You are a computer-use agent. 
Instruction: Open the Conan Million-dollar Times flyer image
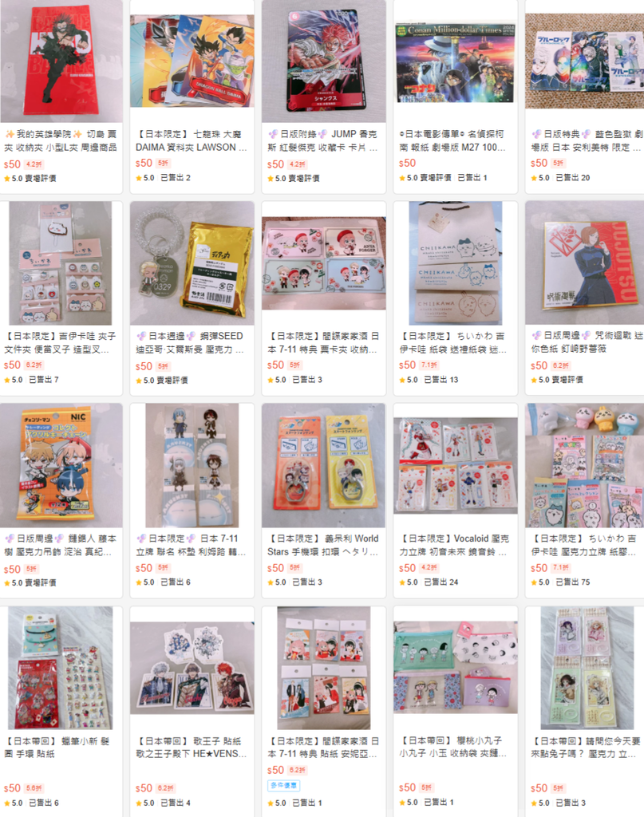tap(456, 61)
